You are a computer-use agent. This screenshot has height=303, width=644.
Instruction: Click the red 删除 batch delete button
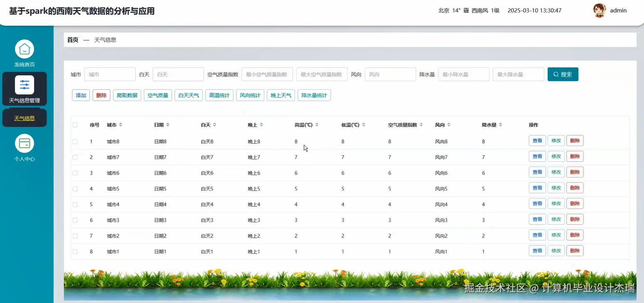pyautogui.click(x=101, y=95)
